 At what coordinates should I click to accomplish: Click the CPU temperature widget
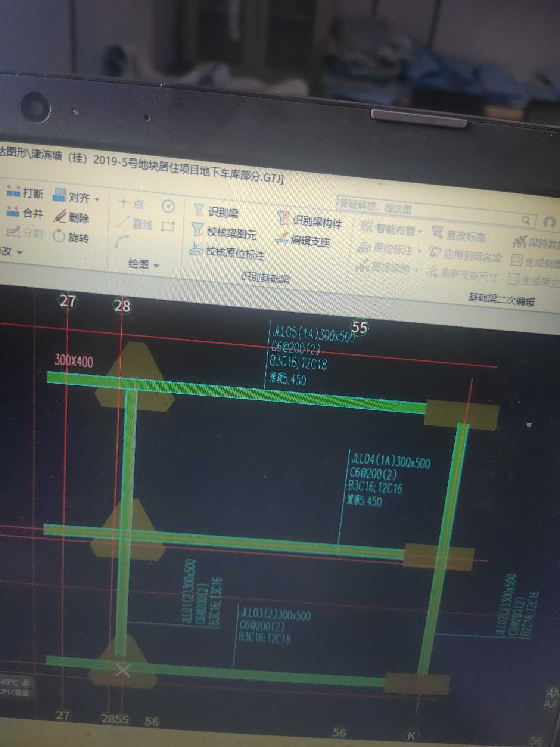(15, 687)
